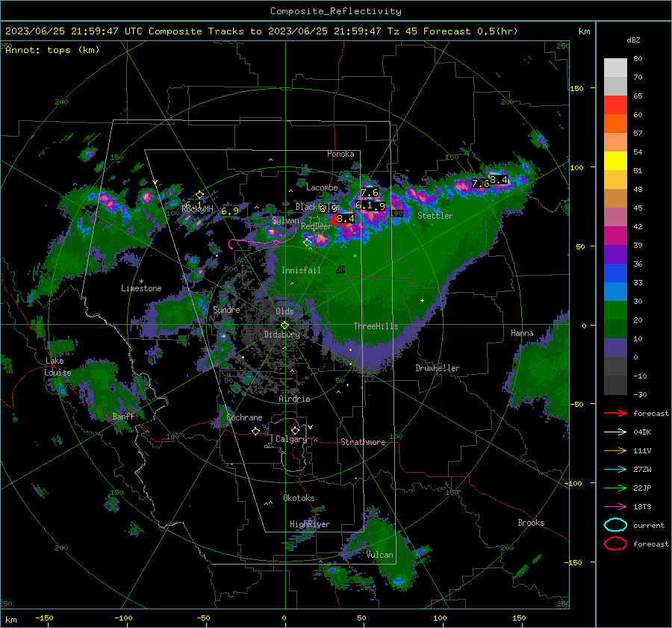Click the yellow diamond marker below RedDeer
This screenshot has height=628, width=672.
[x=308, y=243]
